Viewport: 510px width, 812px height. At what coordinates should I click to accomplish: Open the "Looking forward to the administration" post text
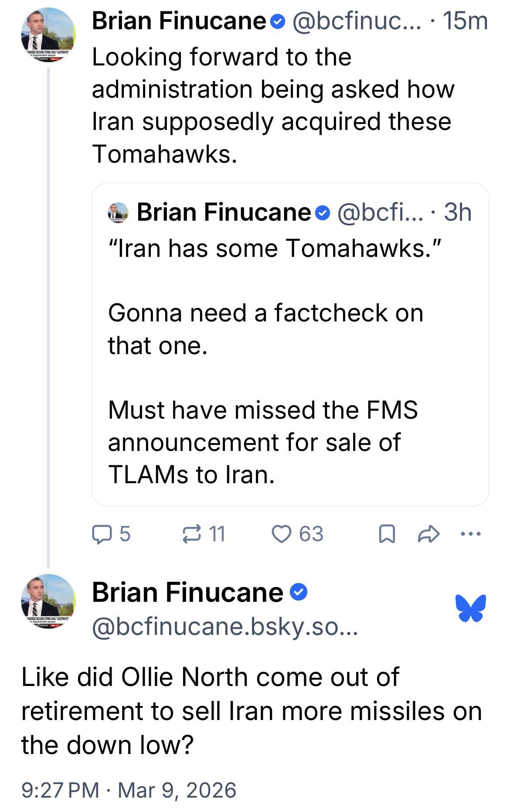click(272, 105)
